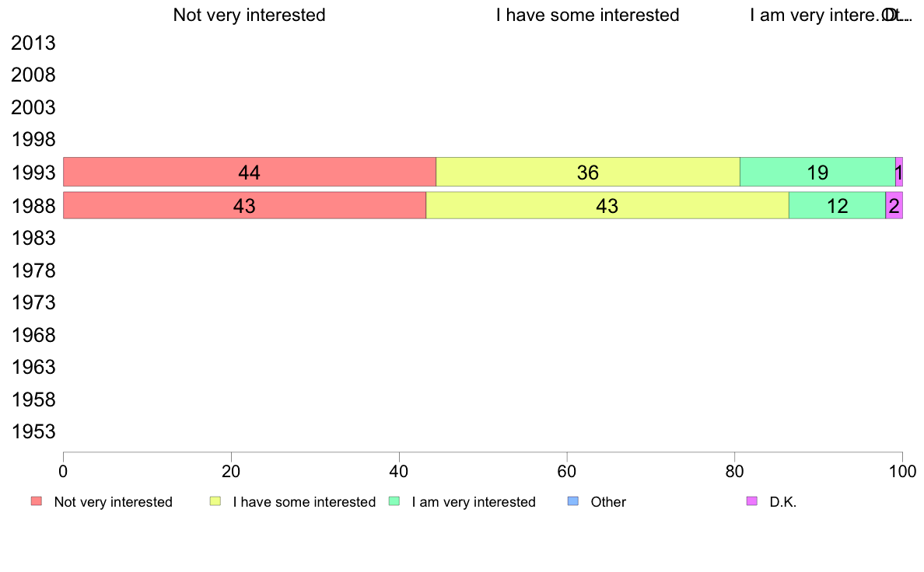Select the 1988 yellow bar segment labeled 43

click(607, 206)
